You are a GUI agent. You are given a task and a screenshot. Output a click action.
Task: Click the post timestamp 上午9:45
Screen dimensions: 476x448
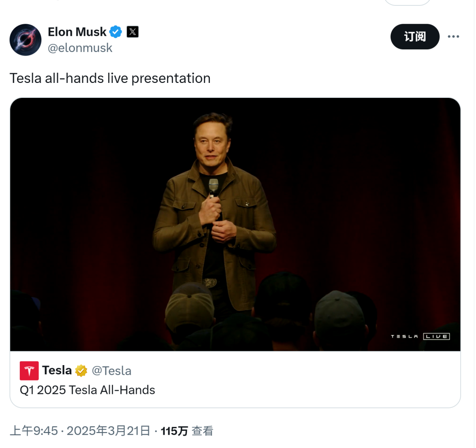tap(33, 431)
